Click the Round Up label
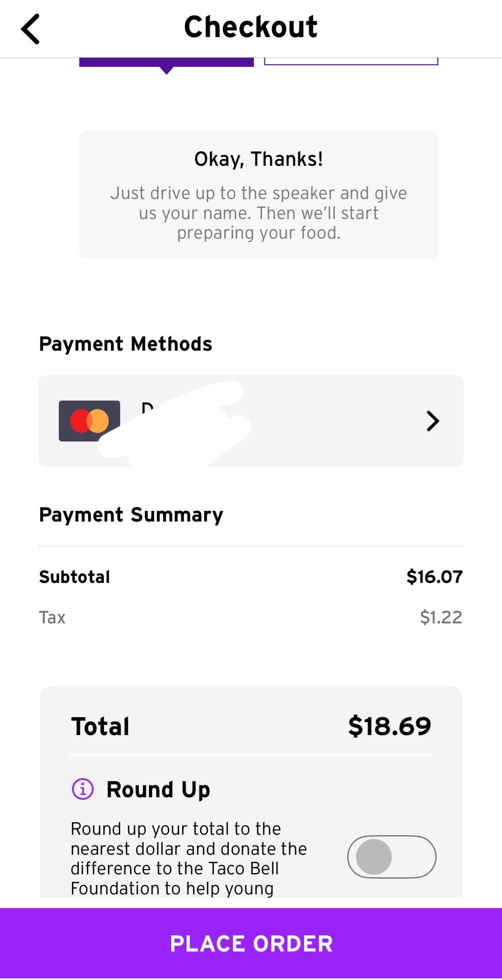 point(158,789)
